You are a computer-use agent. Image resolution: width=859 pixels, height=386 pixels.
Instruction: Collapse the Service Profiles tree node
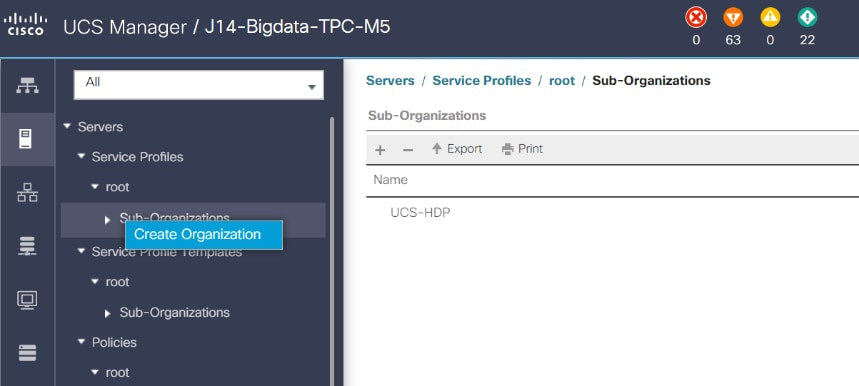click(81, 157)
